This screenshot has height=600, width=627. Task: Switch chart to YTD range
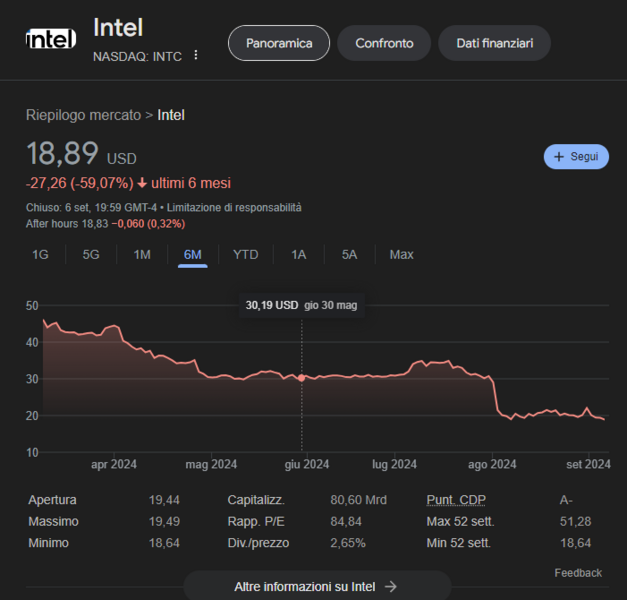tap(245, 254)
